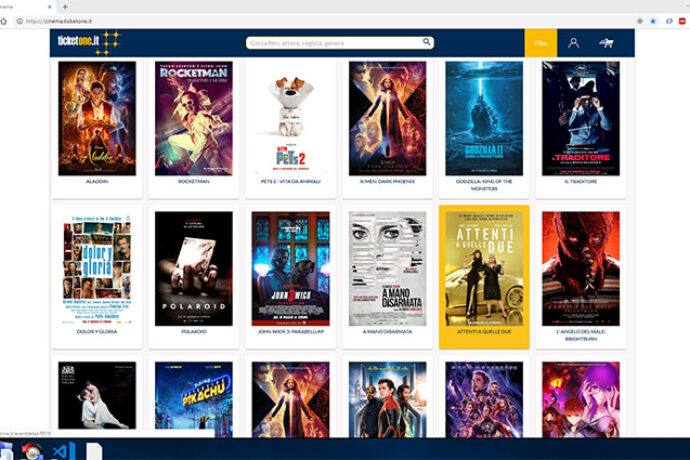Open the Il Traditore movie poster
The image size is (690, 460).
(581, 118)
